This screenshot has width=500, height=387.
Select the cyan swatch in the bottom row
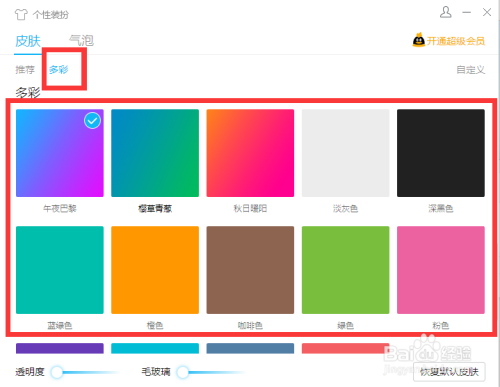[155, 348]
